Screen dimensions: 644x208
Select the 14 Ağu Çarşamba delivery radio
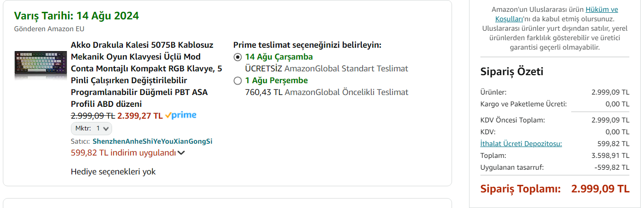(x=238, y=57)
